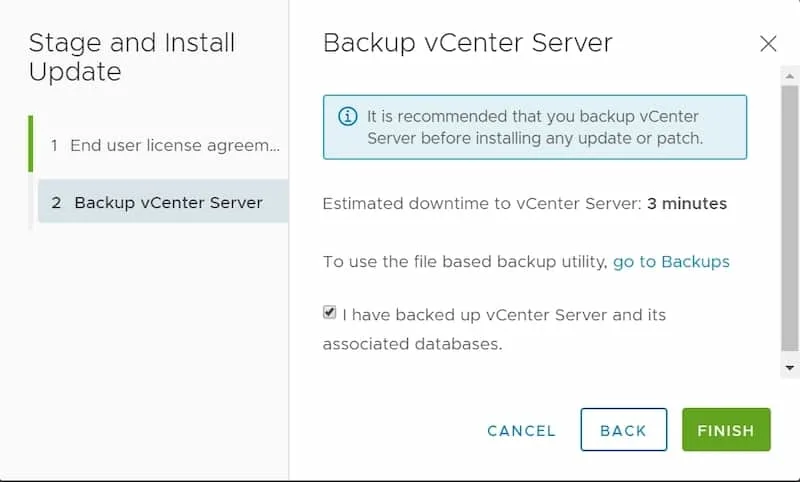Click the 'I have backed up vCenter Server' label
This screenshot has width=800, height=482.
point(494,329)
